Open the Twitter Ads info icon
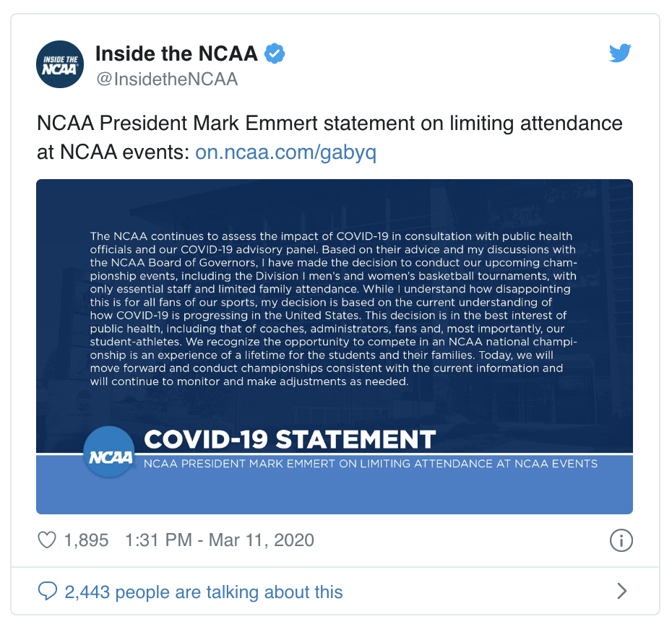This screenshot has height=627, width=672. pos(621,540)
